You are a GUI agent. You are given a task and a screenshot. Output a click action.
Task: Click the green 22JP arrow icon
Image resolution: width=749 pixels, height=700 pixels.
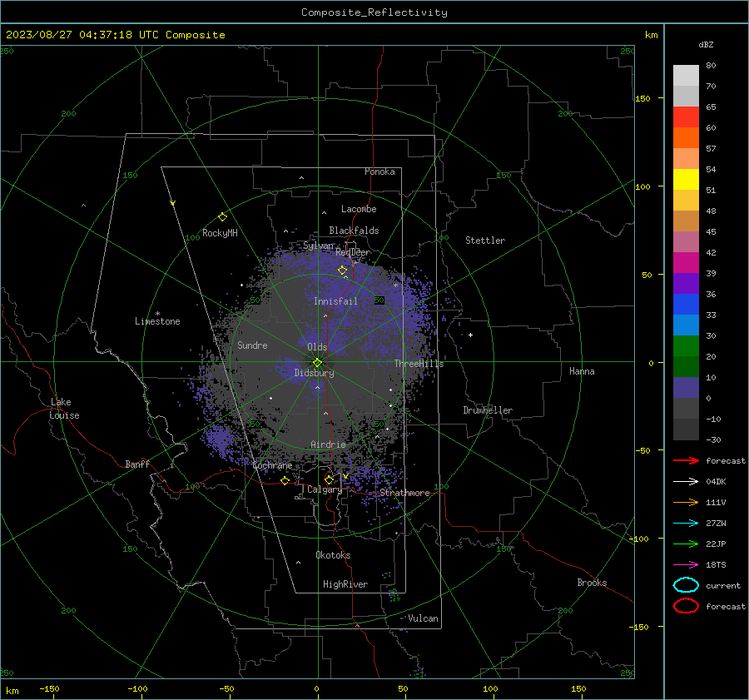pyautogui.click(x=686, y=544)
